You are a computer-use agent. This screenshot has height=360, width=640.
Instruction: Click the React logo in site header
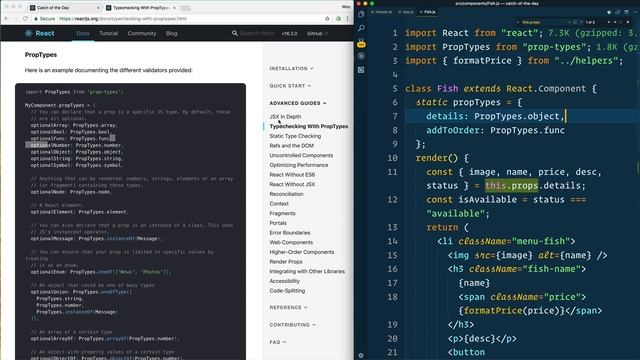click(40, 33)
